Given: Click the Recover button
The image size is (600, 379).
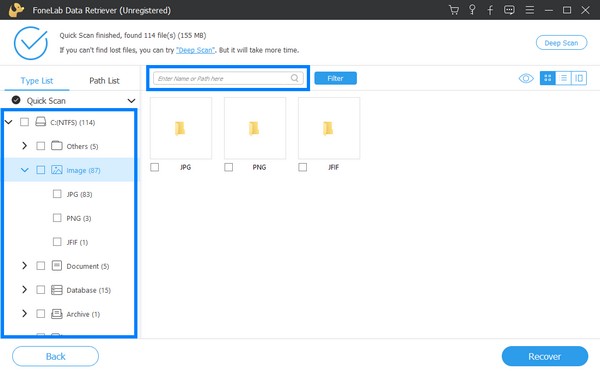Looking at the screenshot, I should tap(545, 356).
